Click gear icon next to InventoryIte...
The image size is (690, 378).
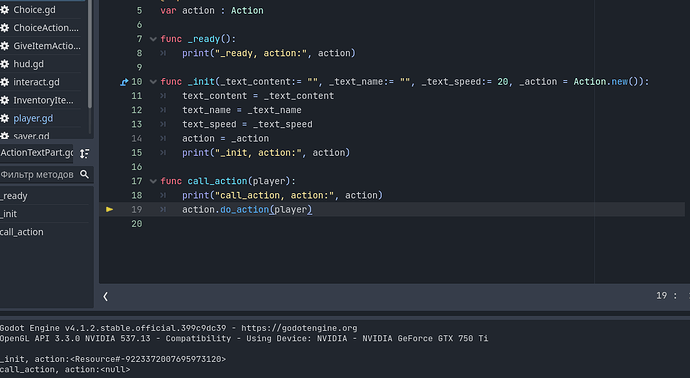[4, 100]
